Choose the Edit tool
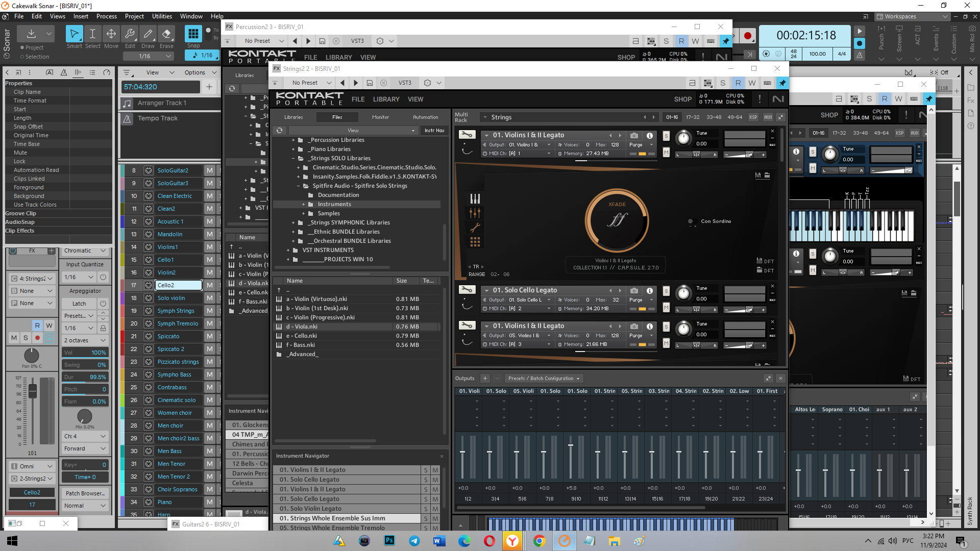 point(130,34)
